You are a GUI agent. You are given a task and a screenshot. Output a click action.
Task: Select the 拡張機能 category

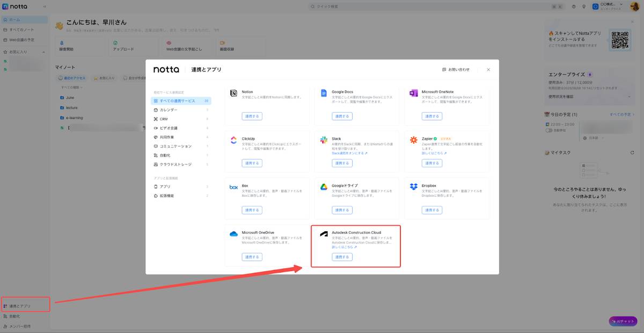(x=181, y=196)
